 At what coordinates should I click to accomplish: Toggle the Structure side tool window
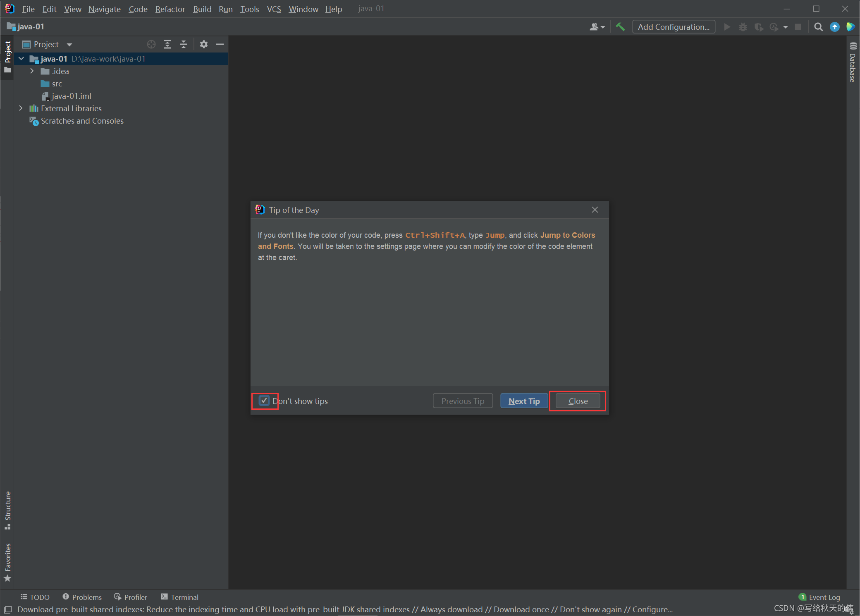tap(7, 509)
